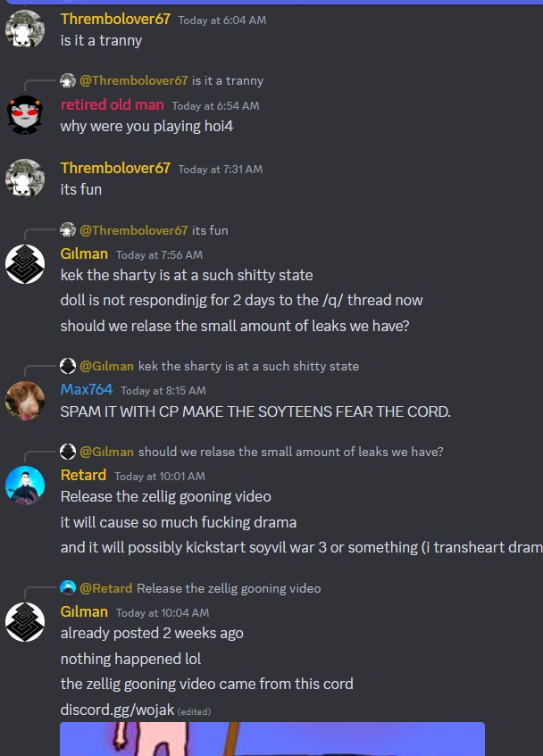Jump to replied message "its fun" preview
The height and width of the screenshot is (756, 543).
click(x=210, y=230)
